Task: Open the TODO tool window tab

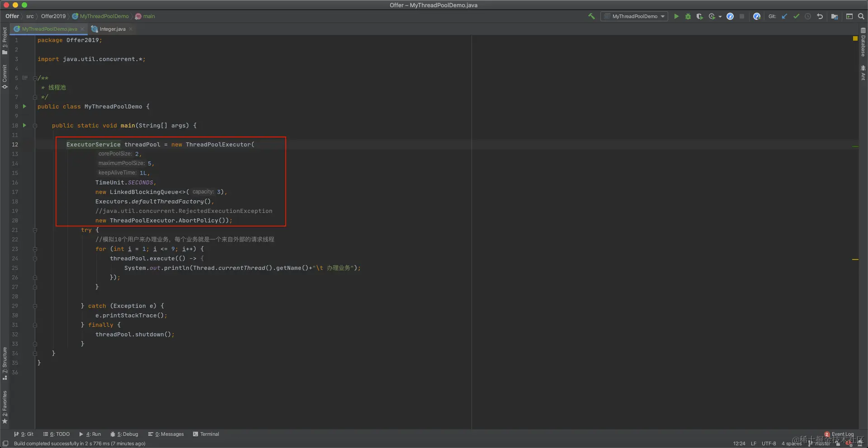Action: (x=57, y=434)
